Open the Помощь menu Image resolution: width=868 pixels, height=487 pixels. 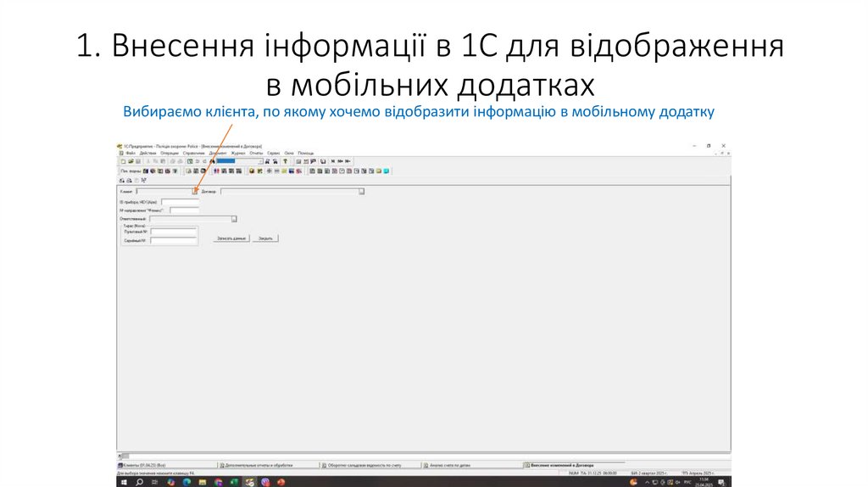pyautogui.click(x=305, y=153)
